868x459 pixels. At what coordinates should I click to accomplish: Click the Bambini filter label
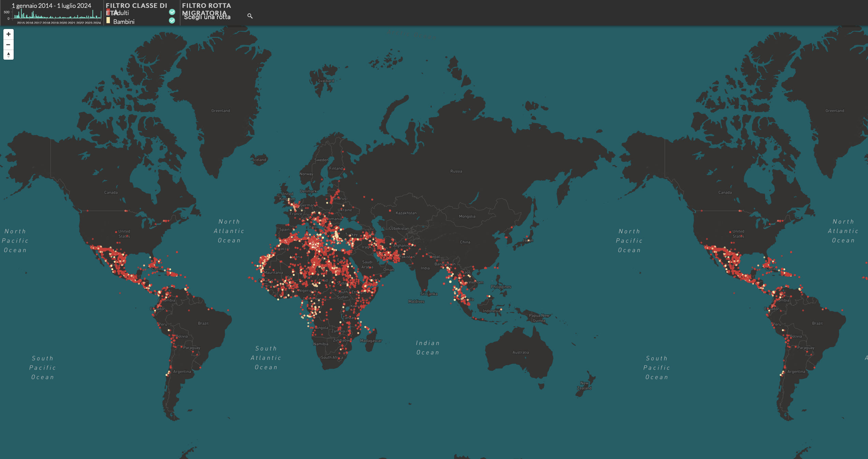point(124,21)
